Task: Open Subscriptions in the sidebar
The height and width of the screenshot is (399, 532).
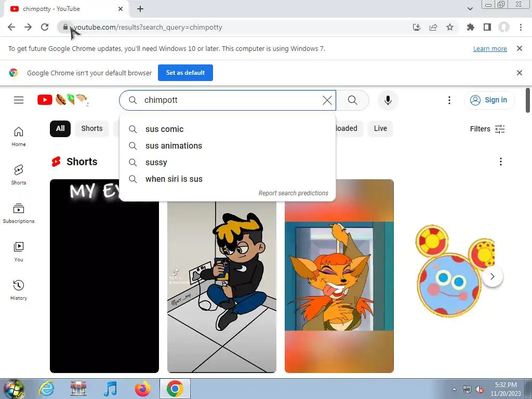Action: click(19, 214)
